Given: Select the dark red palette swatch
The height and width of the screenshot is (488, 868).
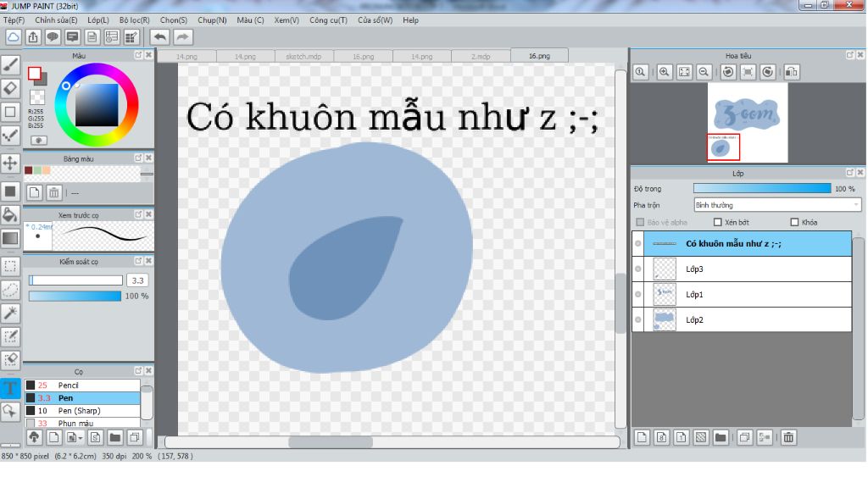Looking at the screenshot, I should (x=28, y=170).
